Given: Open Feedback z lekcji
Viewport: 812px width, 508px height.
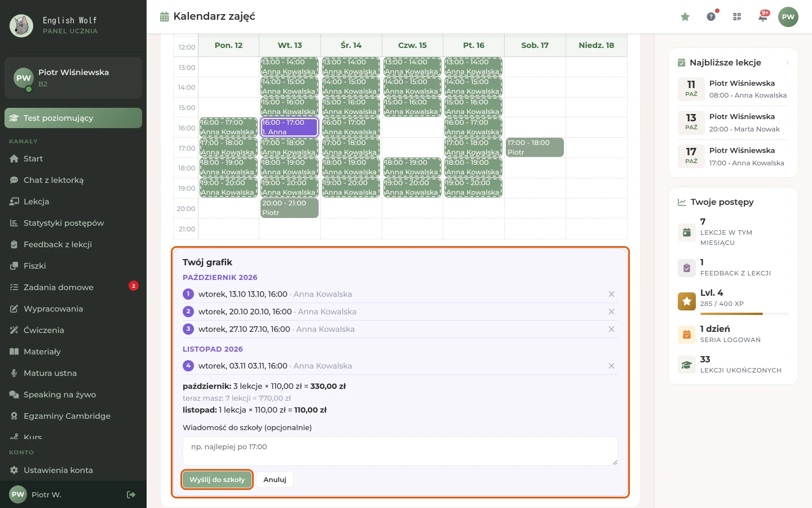Looking at the screenshot, I should point(73,244).
